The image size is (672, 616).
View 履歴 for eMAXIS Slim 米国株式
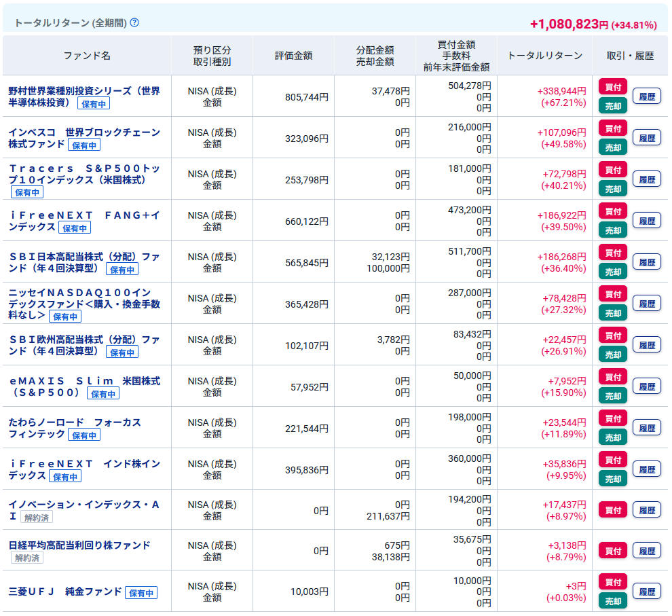click(x=647, y=386)
